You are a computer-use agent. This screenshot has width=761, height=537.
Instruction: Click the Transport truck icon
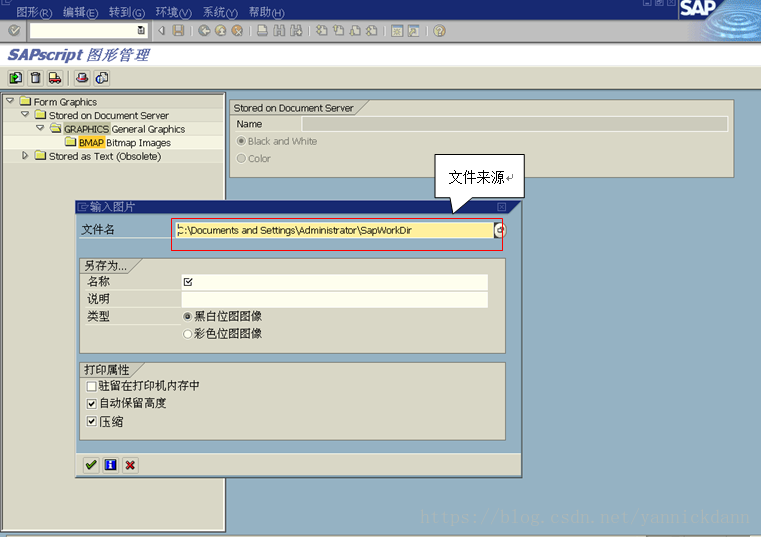pos(55,78)
